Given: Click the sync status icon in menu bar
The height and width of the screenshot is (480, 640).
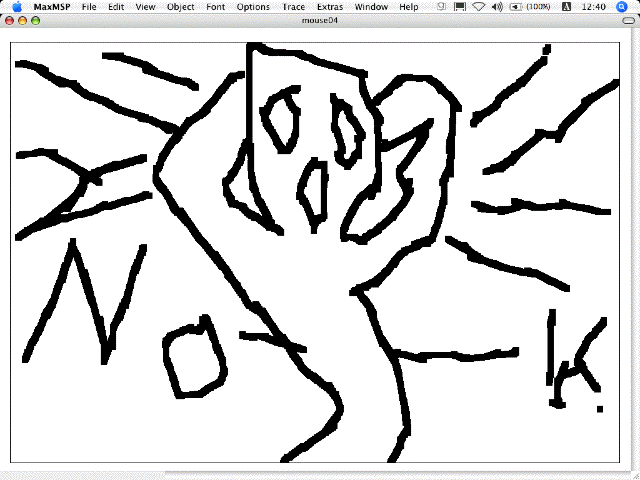Looking at the screenshot, I should pos(441,7).
